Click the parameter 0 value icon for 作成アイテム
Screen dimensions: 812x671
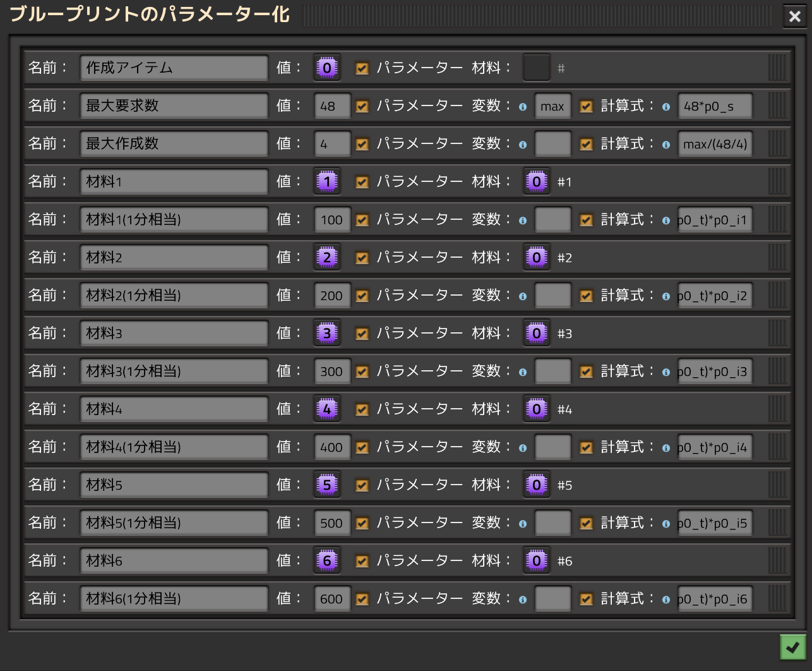(327, 68)
